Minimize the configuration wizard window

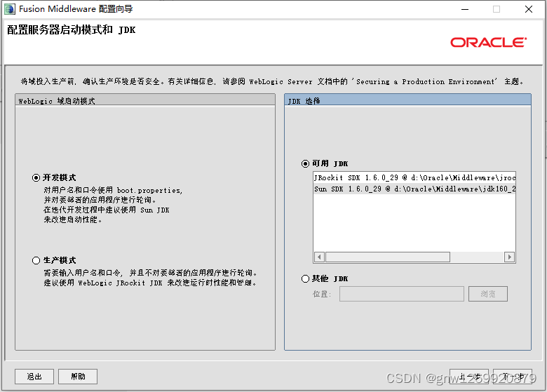pyautogui.click(x=465, y=9)
